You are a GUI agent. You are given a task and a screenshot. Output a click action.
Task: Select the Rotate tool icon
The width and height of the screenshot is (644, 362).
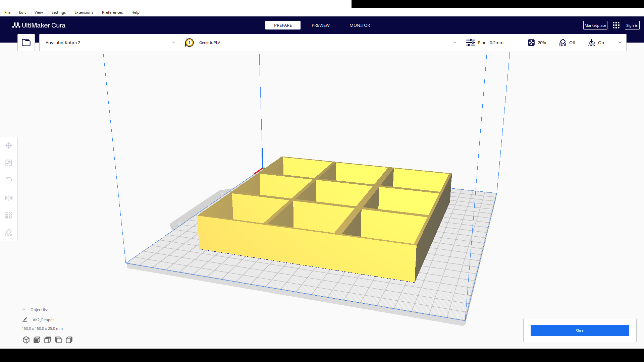pos(9,180)
